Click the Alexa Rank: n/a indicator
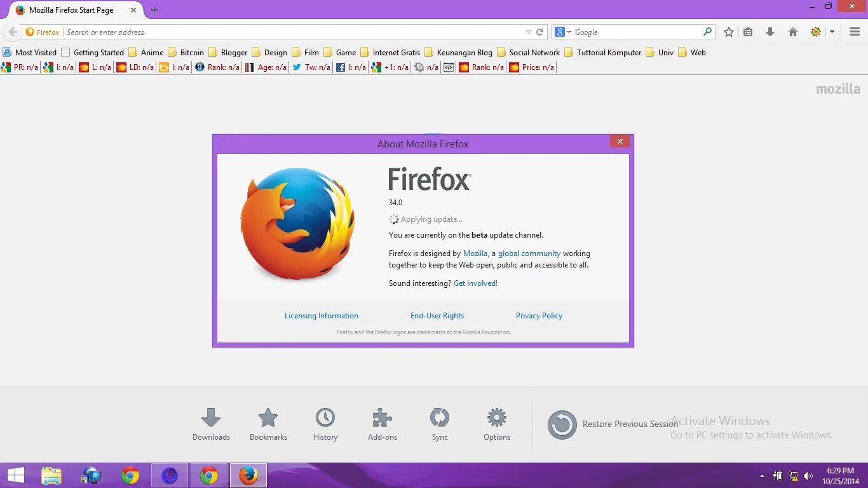The height and width of the screenshot is (488, 868). pyautogui.click(x=217, y=67)
